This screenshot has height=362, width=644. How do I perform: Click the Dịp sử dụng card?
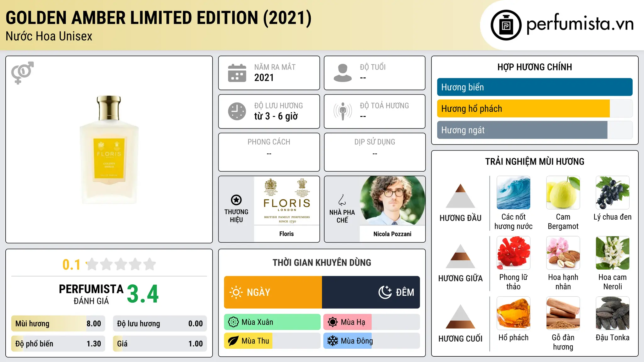pyautogui.click(x=375, y=152)
